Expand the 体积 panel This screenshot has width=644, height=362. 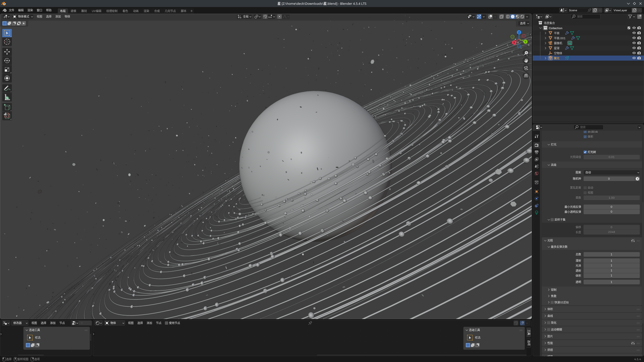click(550, 309)
